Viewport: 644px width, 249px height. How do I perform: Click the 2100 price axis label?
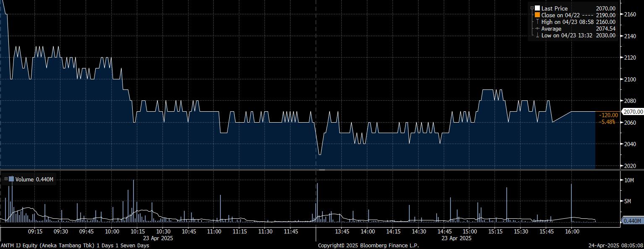pyautogui.click(x=631, y=79)
